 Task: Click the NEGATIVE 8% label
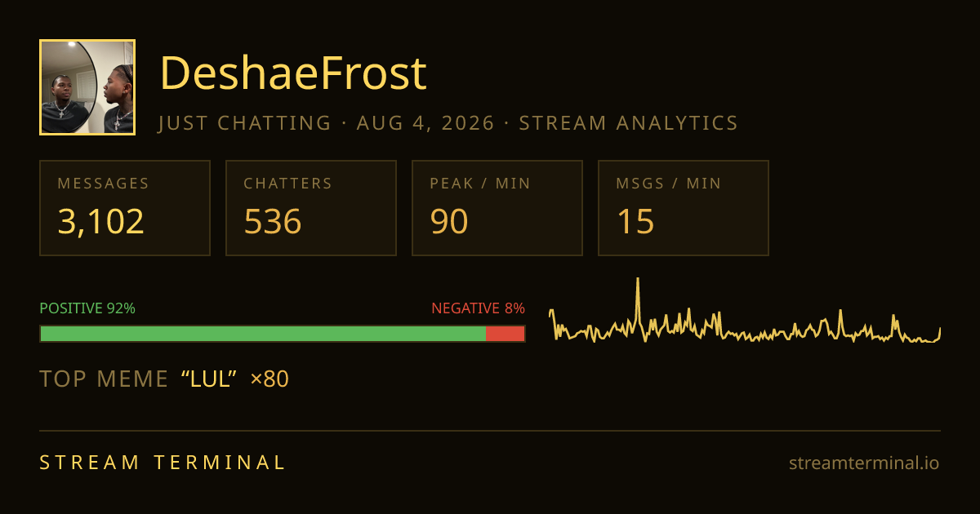(x=478, y=308)
